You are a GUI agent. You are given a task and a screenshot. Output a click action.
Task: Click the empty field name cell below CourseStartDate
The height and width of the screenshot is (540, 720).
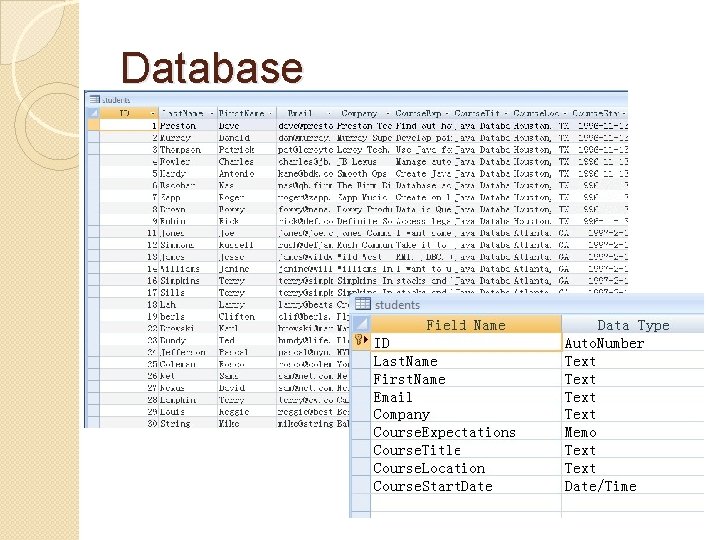point(466,503)
